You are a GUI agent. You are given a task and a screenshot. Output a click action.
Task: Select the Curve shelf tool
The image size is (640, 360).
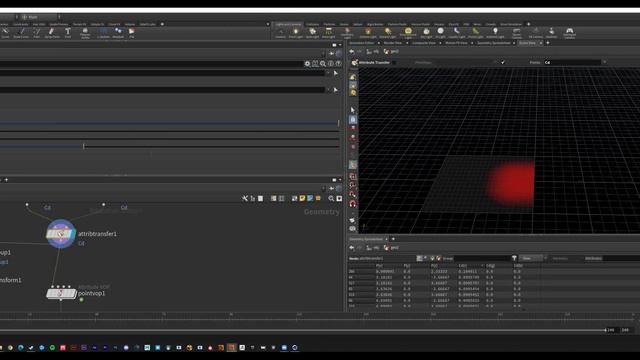[x=5, y=33]
